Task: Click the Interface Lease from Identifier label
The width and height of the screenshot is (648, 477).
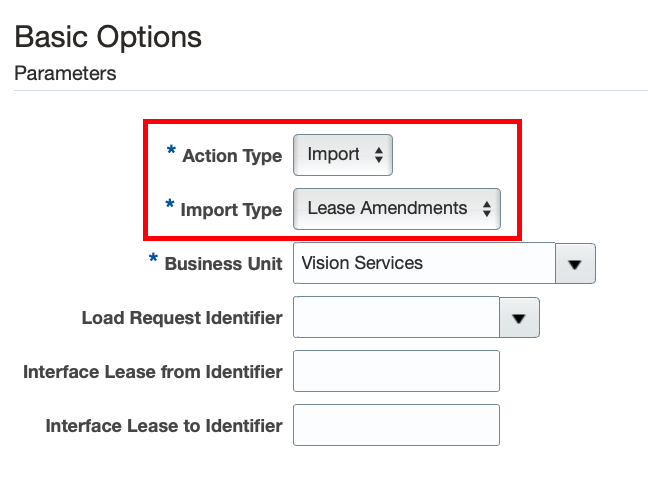Action: tap(152, 372)
